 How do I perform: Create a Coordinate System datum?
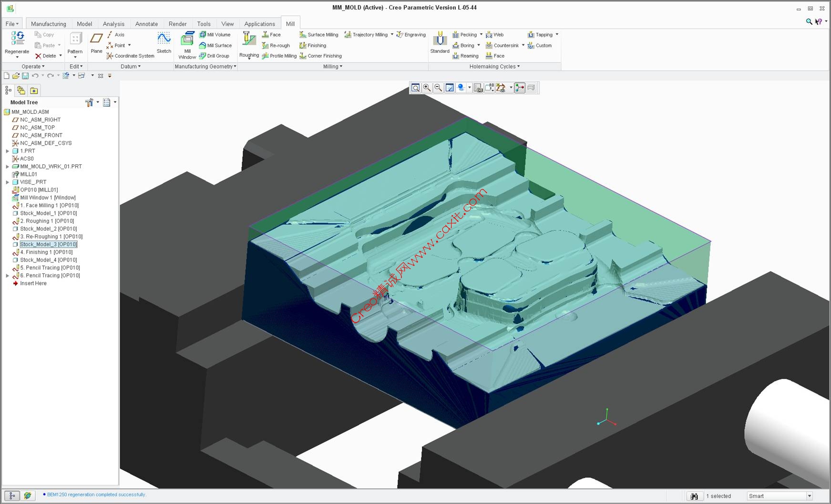point(130,56)
